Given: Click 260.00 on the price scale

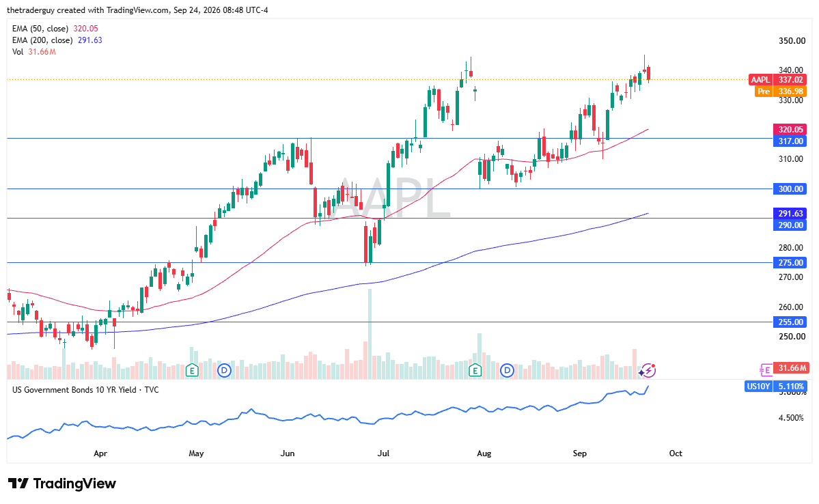Looking at the screenshot, I should 791,307.
